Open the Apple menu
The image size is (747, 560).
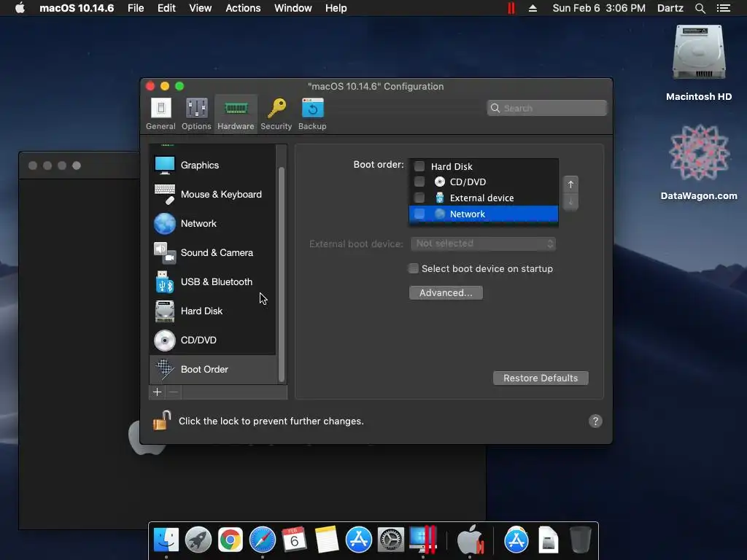pyautogui.click(x=20, y=8)
